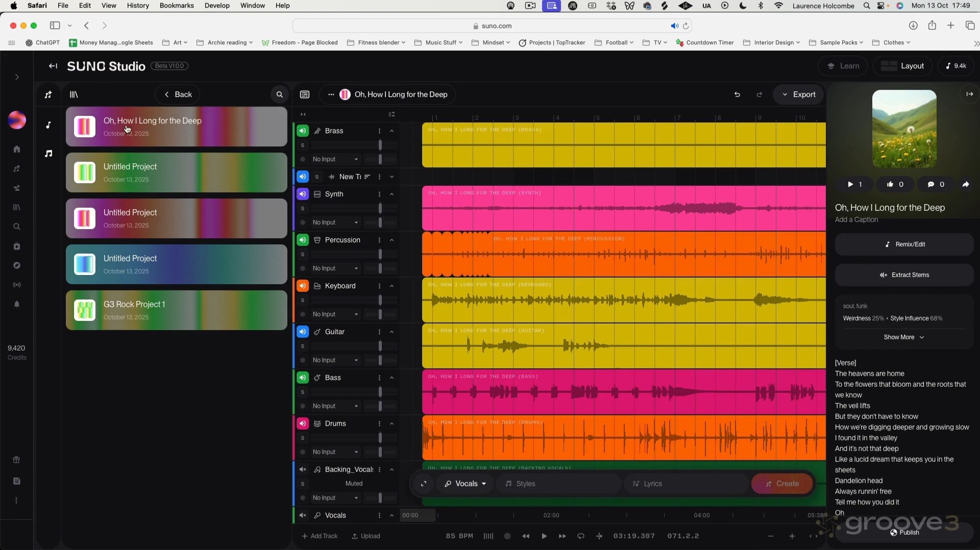Image resolution: width=980 pixels, height=550 pixels.
Task: Solo the Synth track
Action: [x=303, y=208]
